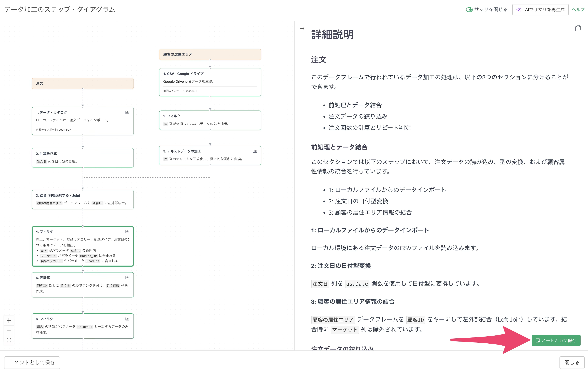The width and height of the screenshot is (588, 373).
Task: Click ノートとして保存 button
Action: coord(556,340)
